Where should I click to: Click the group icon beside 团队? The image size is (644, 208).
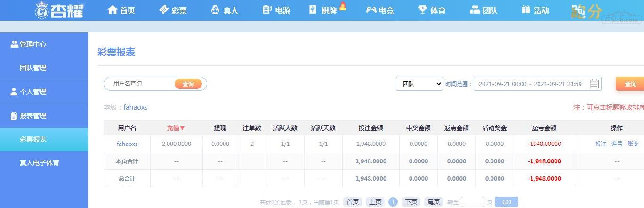[x=475, y=9]
